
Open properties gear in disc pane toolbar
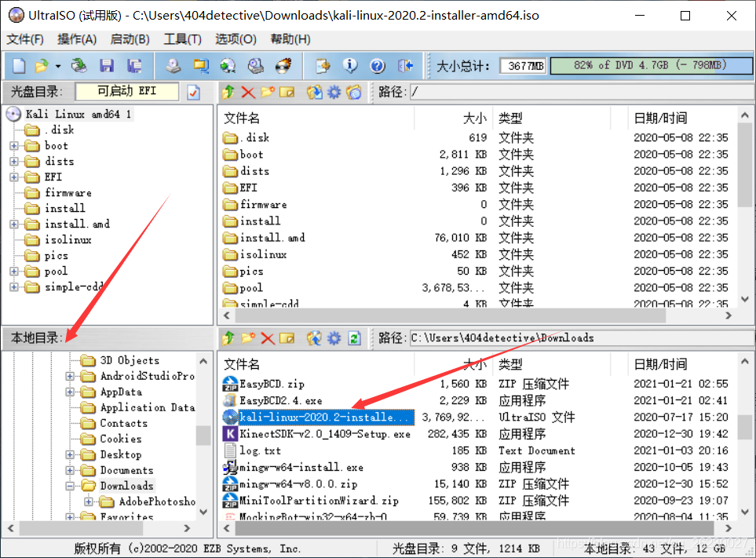334,92
